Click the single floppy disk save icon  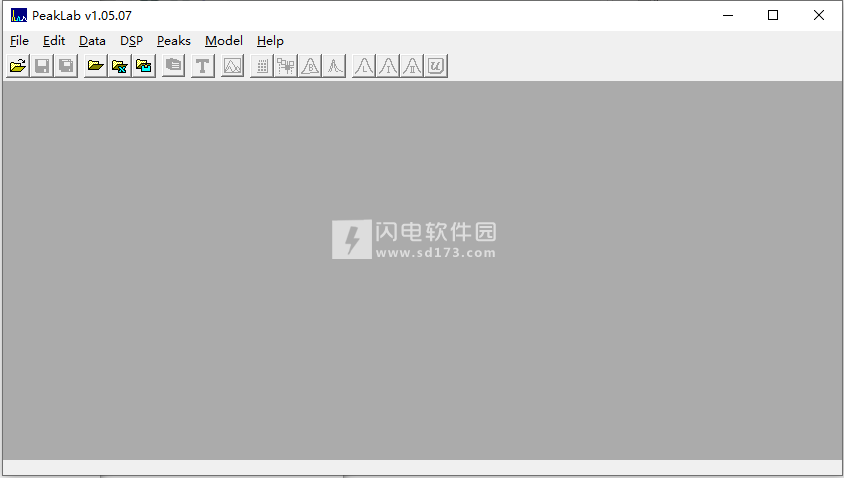(42, 66)
